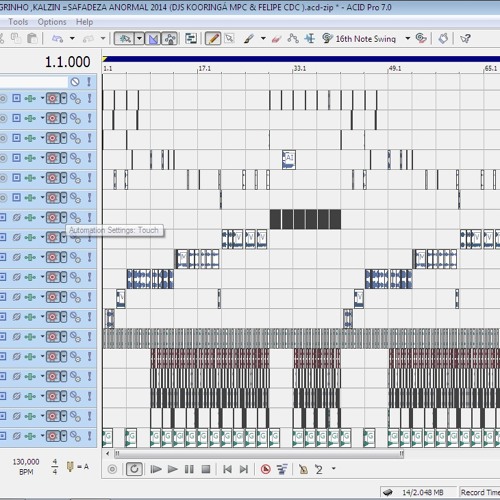This screenshot has width=500, height=500.
Task: Toggle Automatic Crossfades button
Action: click(x=153, y=39)
